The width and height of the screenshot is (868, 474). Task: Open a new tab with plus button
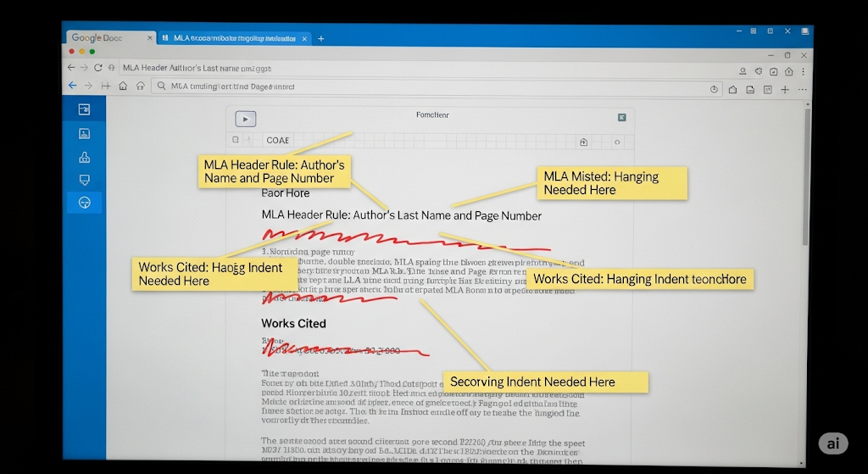pos(320,39)
